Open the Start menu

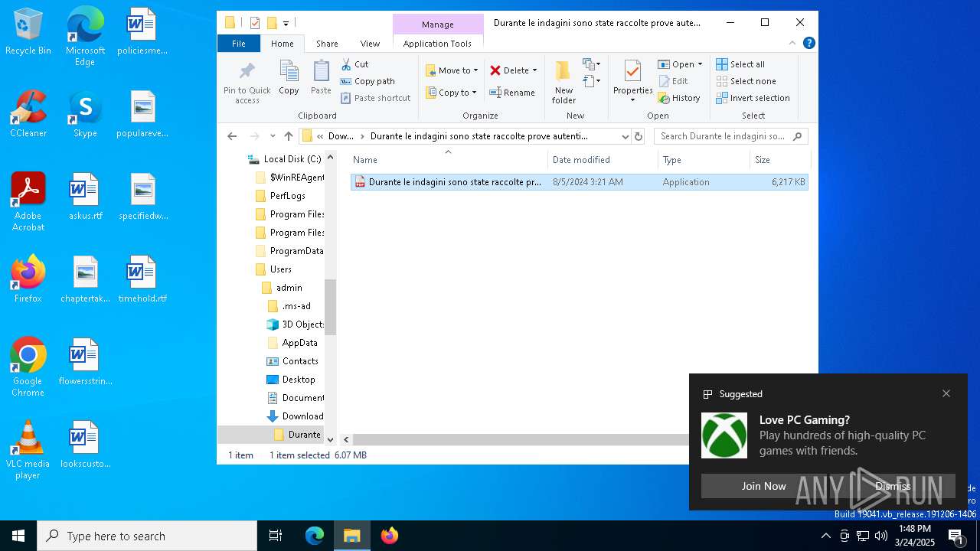click(18, 536)
